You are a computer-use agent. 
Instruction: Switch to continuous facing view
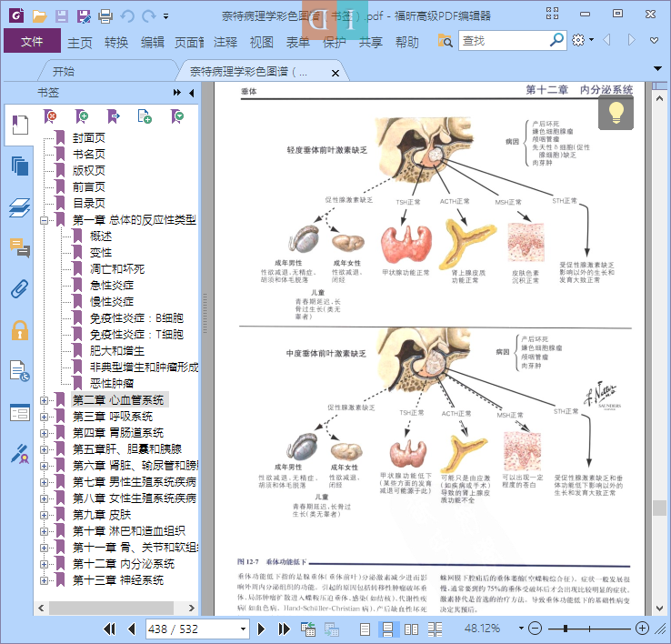[435, 629]
